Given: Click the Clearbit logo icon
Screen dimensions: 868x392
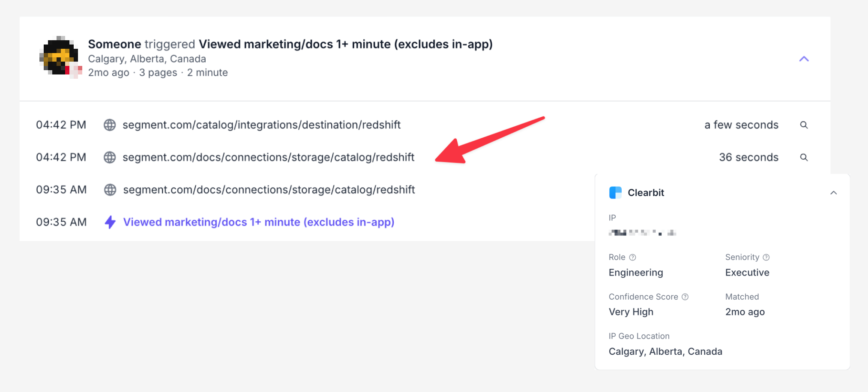Looking at the screenshot, I should pyautogui.click(x=615, y=193).
